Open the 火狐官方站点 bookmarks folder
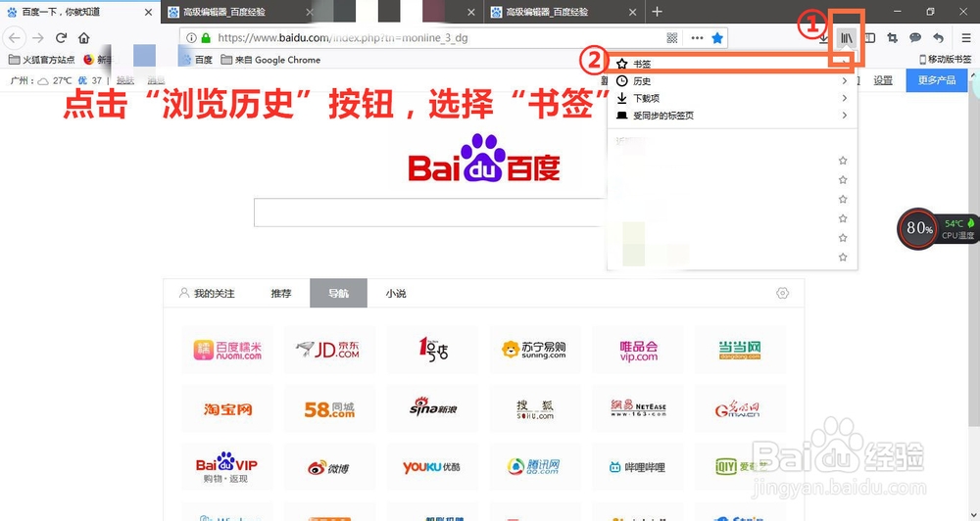This screenshot has width=980, height=521. tap(42, 60)
